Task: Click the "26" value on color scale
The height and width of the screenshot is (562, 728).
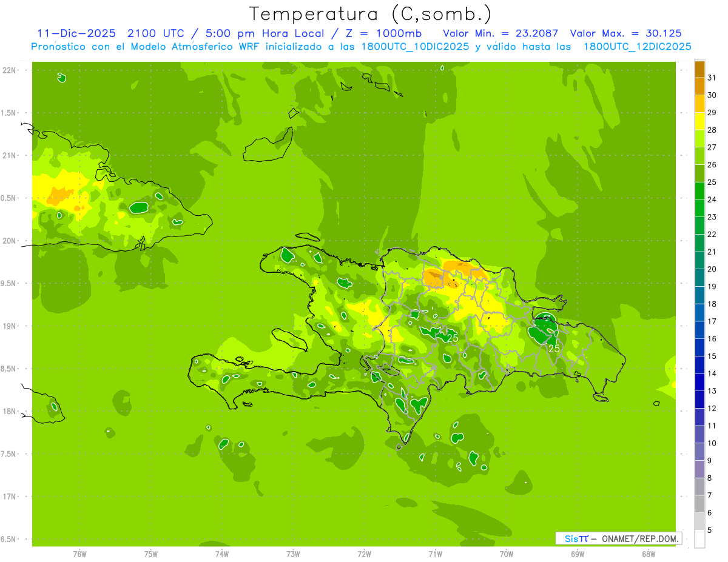Action: point(712,165)
